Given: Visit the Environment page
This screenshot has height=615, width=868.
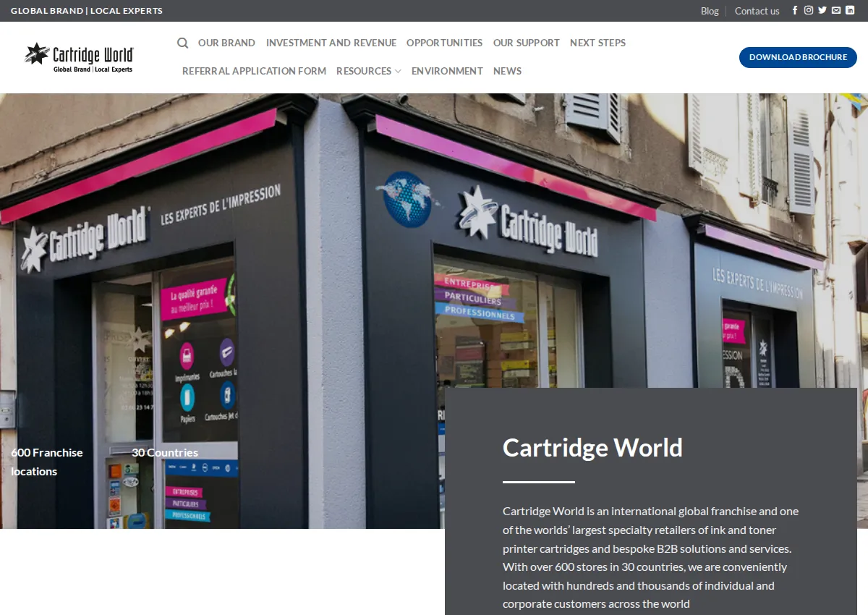Looking at the screenshot, I should click(447, 71).
